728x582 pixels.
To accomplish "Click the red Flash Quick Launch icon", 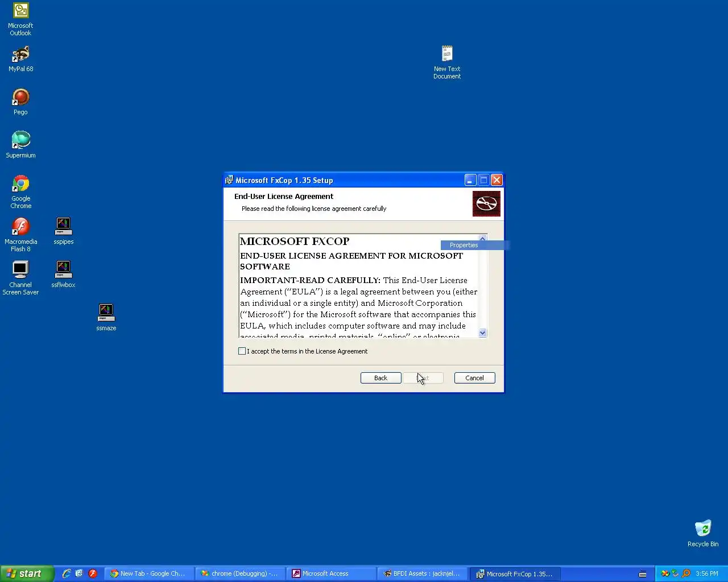I will [x=93, y=573].
